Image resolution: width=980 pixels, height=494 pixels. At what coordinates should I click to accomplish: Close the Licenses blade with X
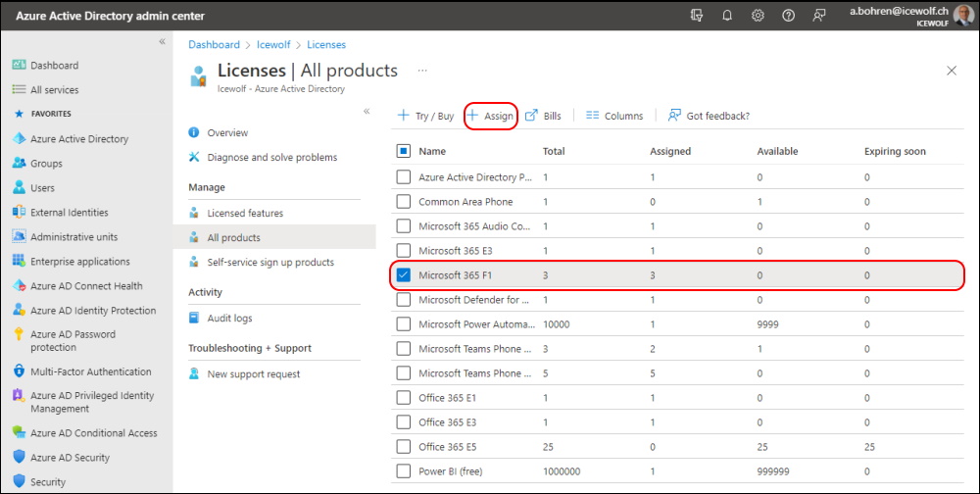click(x=952, y=71)
